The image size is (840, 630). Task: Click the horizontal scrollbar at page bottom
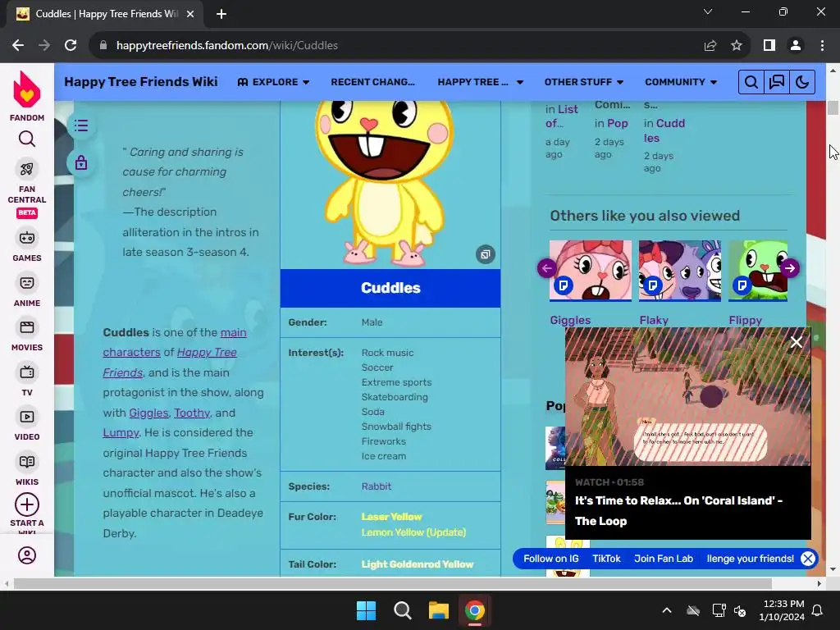pos(392,583)
